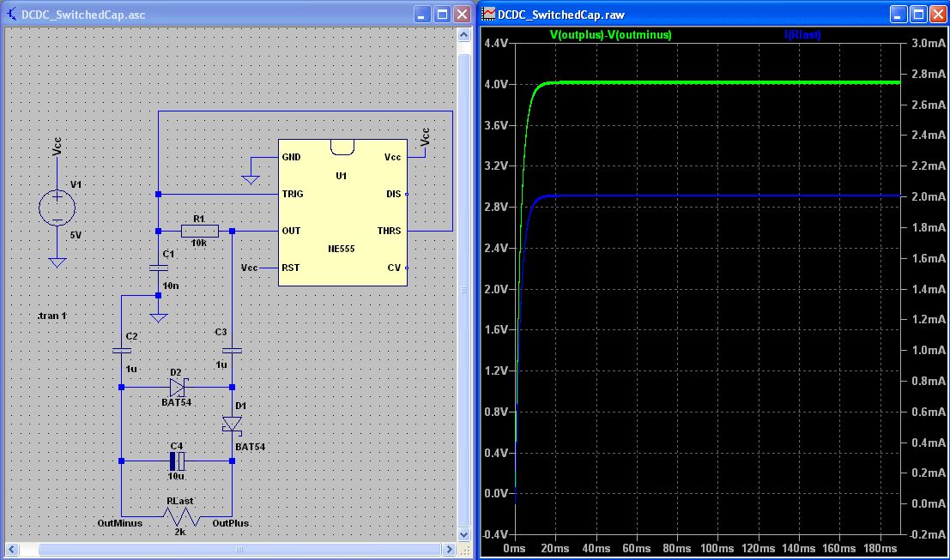Image resolution: width=950 pixels, height=560 pixels.
Task: Click the green V(outplus)-V(outminus) trace label
Action: click(610, 35)
